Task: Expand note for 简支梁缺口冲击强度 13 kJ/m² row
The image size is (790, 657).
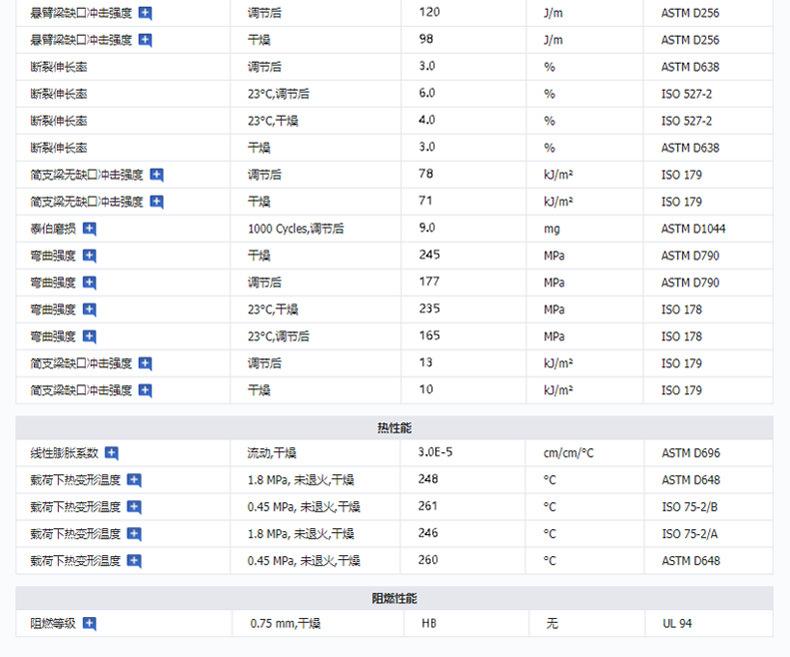Action: point(145,364)
